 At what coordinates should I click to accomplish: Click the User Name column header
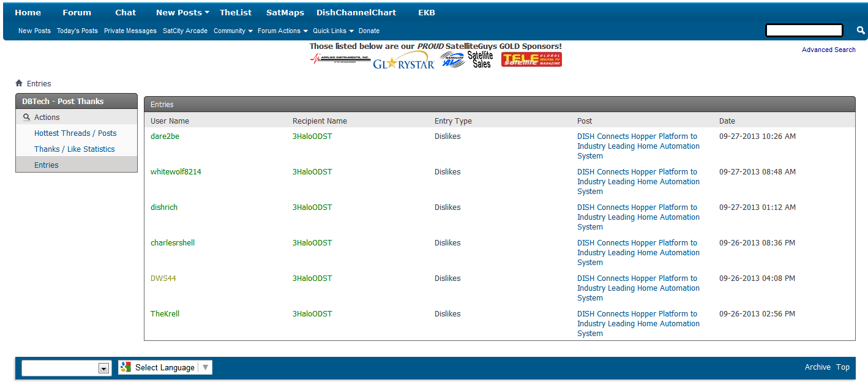click(170, 121)
